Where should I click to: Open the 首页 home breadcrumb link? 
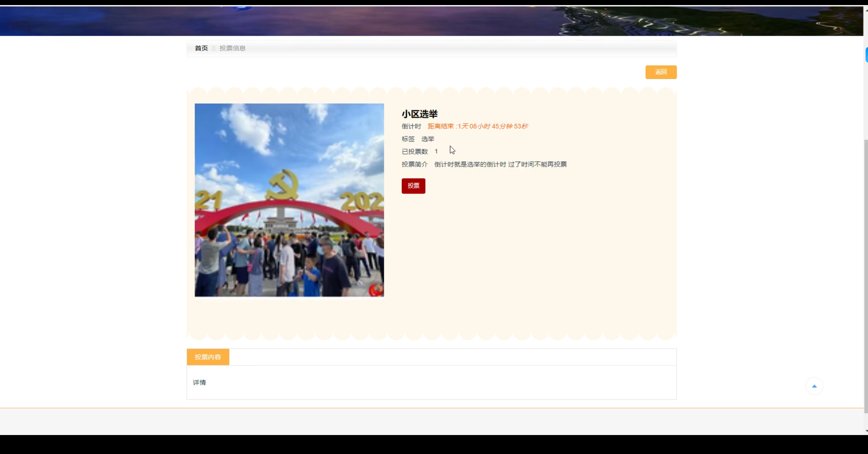click(x=201, y=48)
